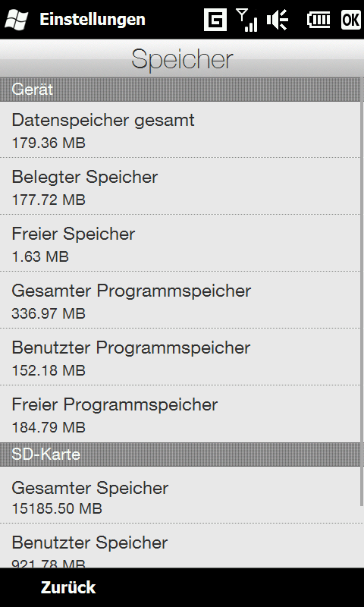Image resolution: width=364 pixels, height=607 pixels.
Task: Select the Benutzter Speicher entry
Action: point(180,546)
